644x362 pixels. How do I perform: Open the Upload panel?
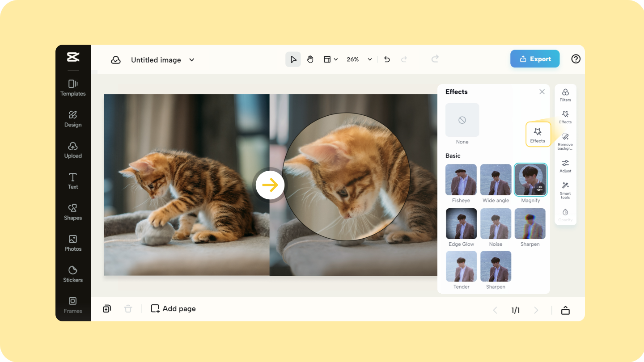(73, 150)
